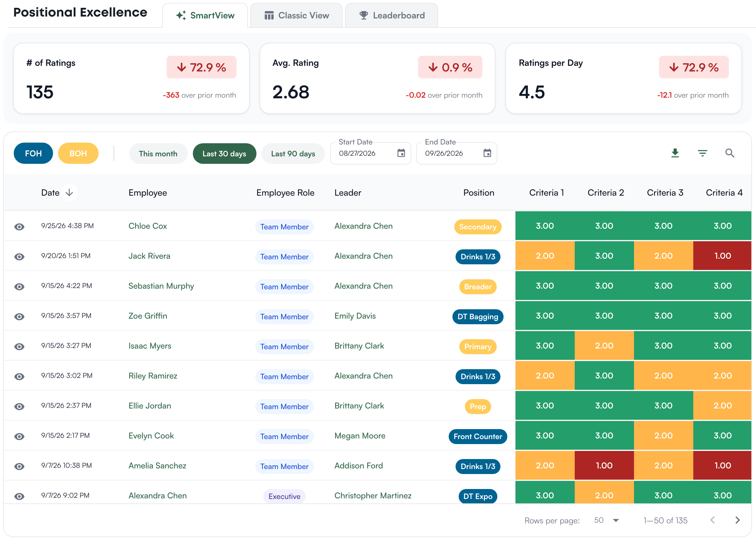
Task: Click the Date sort arrow
Action: 69,193
